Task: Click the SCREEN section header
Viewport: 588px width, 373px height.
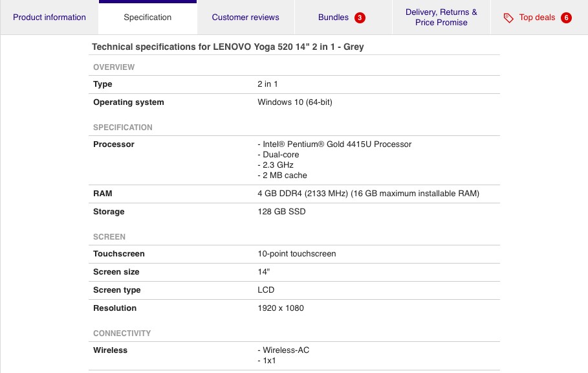Action: [x=109, y=237]
